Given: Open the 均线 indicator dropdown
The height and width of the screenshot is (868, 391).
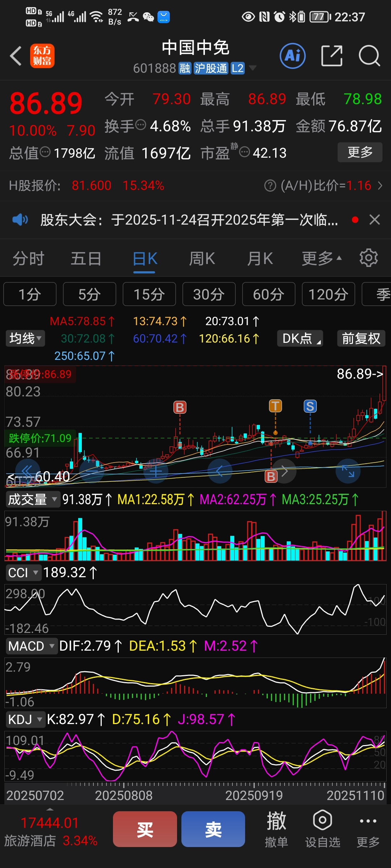Looking at the screenshot, I should click(x=25, y=339).
